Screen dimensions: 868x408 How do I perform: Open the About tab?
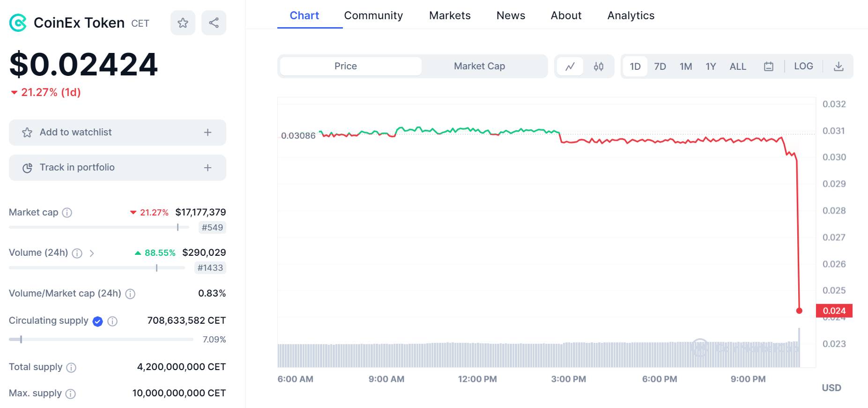pos(566,15)
